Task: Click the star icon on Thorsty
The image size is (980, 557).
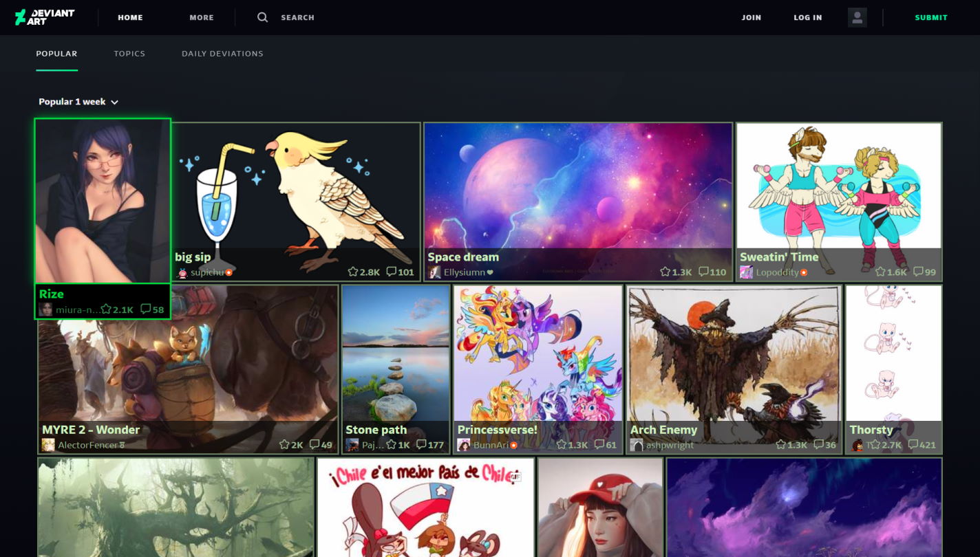Action: [874, 445]
